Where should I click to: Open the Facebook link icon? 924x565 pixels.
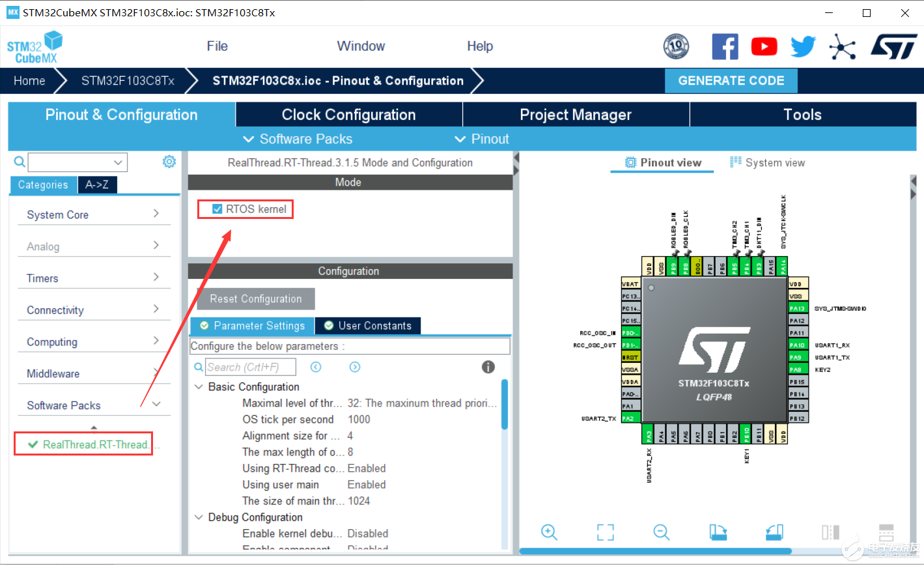(x=725, y=46)
